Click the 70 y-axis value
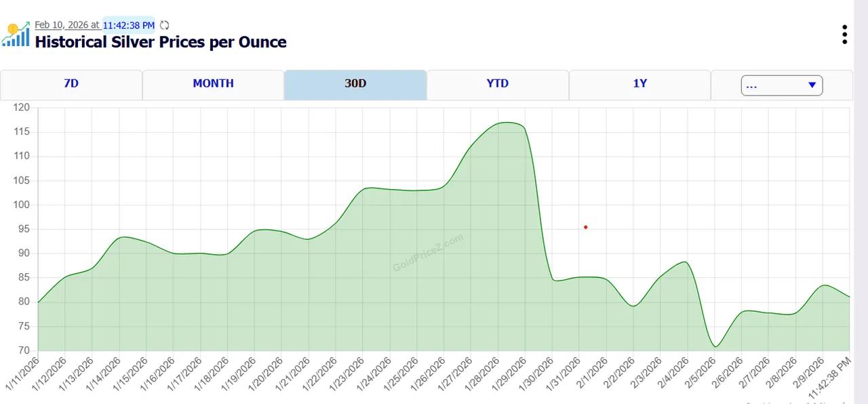 (24, 350)
